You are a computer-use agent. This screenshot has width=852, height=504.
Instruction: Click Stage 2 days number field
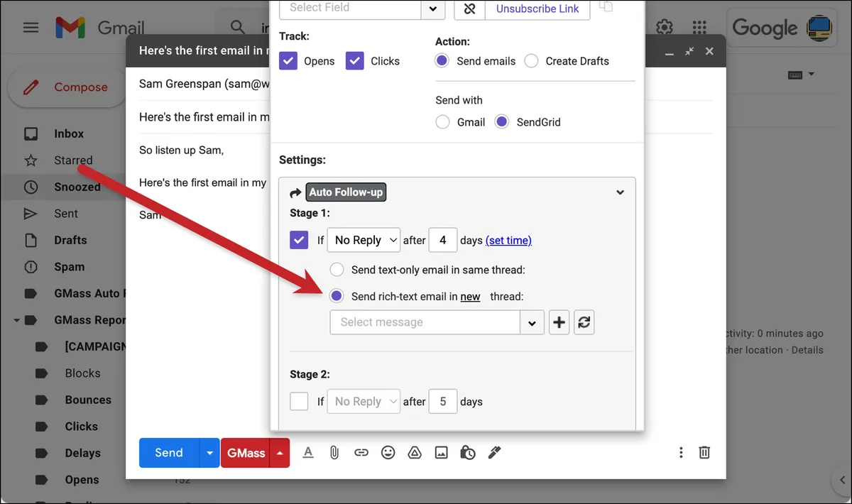click(443, 401)
